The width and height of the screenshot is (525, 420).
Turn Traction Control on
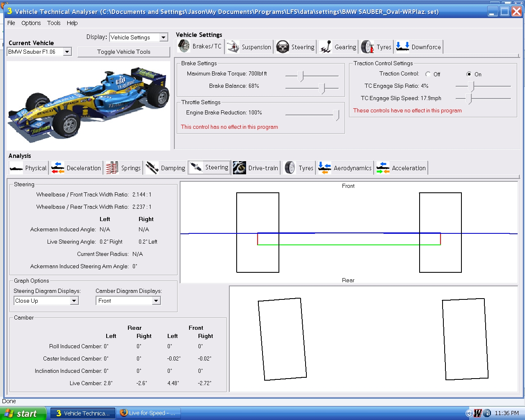pos(469,74)
